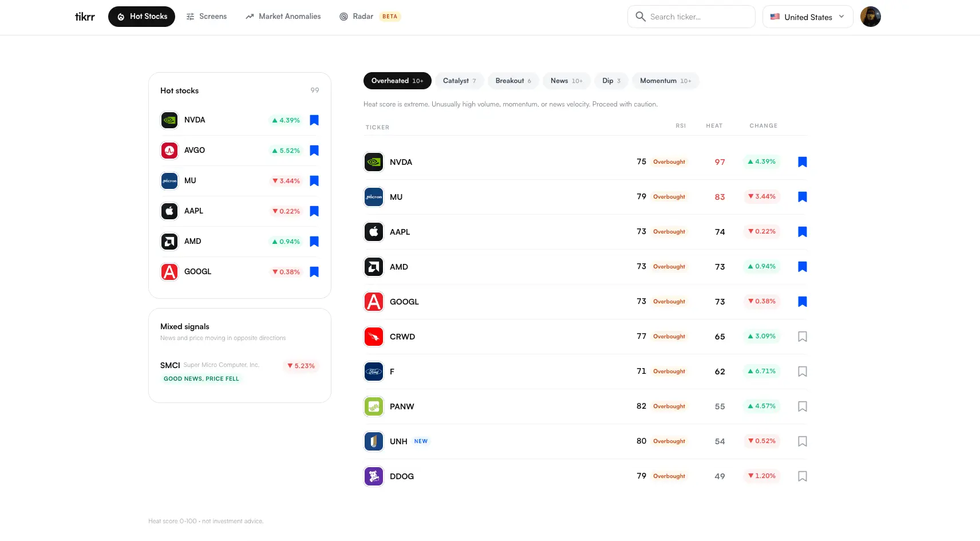The height and width of the screenshot is (541, 980).
Task: Show the Momentum tab
Action: point(666,81)
